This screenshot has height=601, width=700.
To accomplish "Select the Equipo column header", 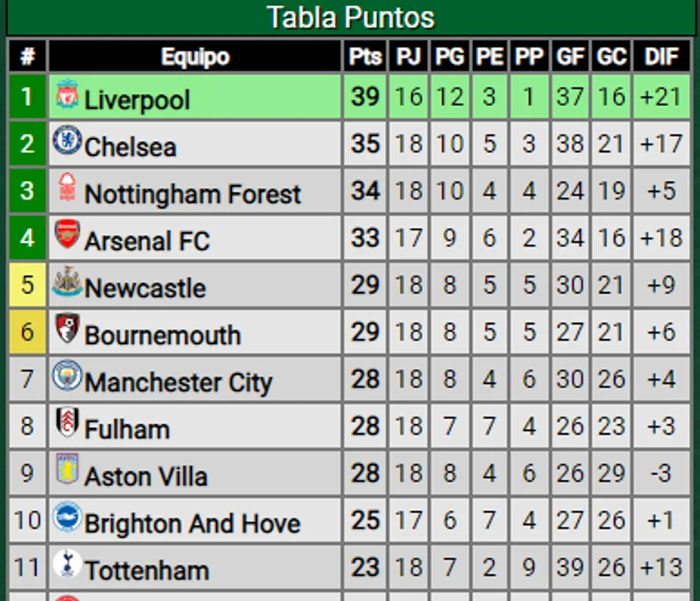I will [194, 56].
